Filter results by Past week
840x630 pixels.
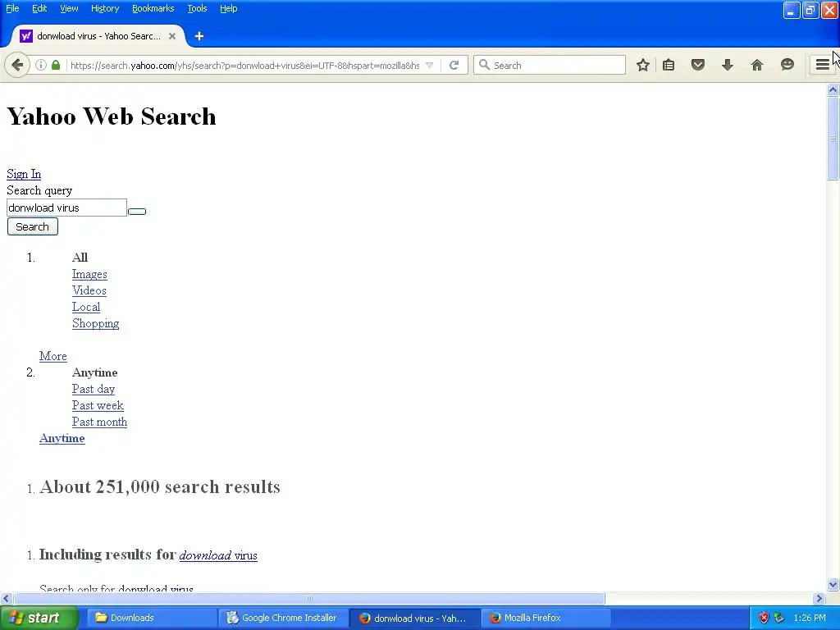(x=98, y=405)
